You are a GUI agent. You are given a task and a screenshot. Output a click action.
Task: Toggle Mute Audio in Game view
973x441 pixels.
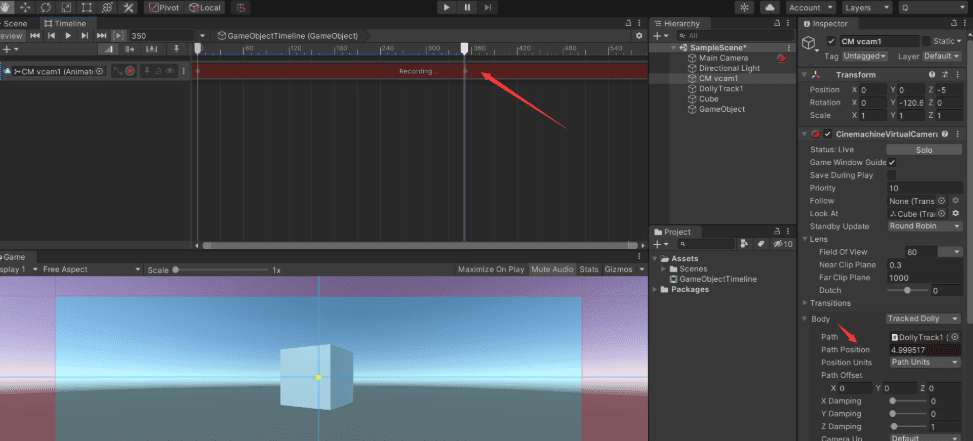pos(552,270)
